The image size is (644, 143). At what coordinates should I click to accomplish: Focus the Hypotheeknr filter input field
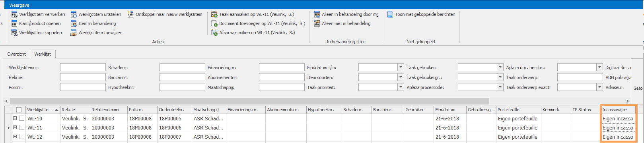[x=182, y=87]
